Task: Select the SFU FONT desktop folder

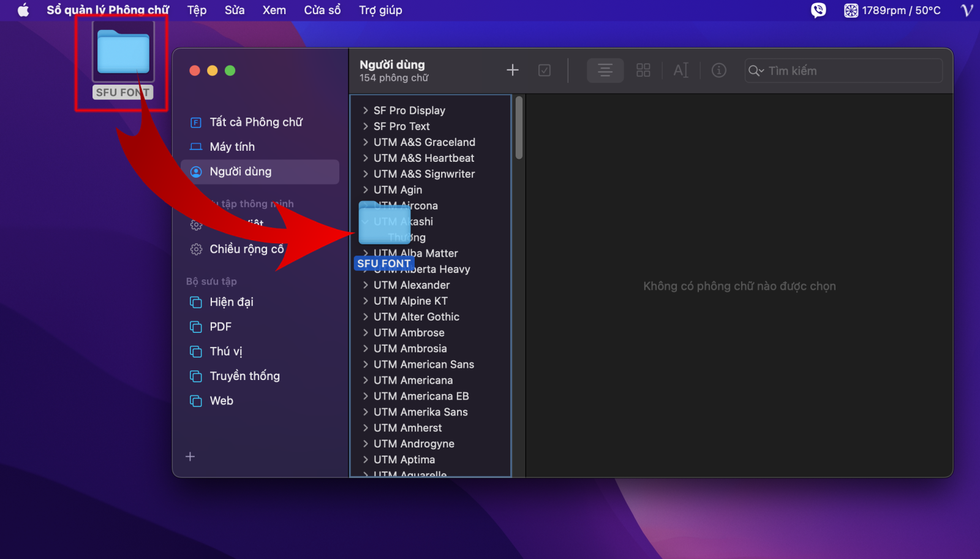Action: tap(123, 61)
